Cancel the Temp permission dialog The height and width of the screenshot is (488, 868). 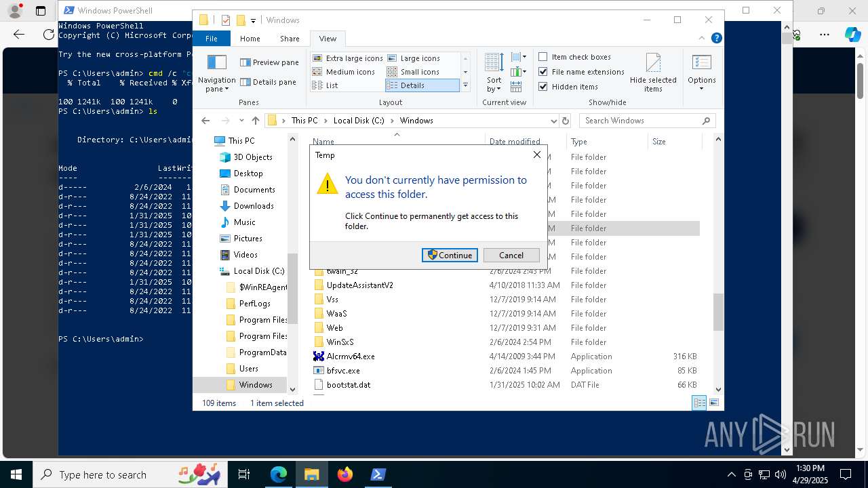[x=511, y=256]
